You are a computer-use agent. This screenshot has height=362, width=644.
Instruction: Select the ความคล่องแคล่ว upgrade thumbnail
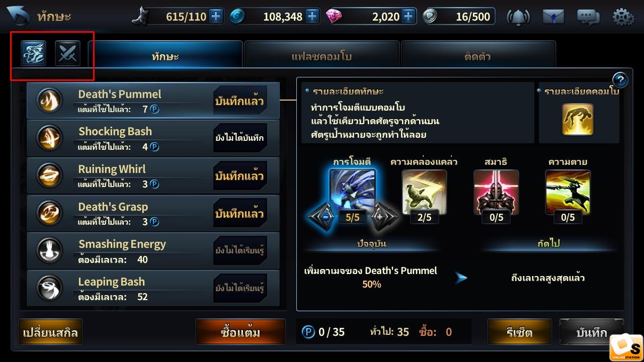click(424, 192)
